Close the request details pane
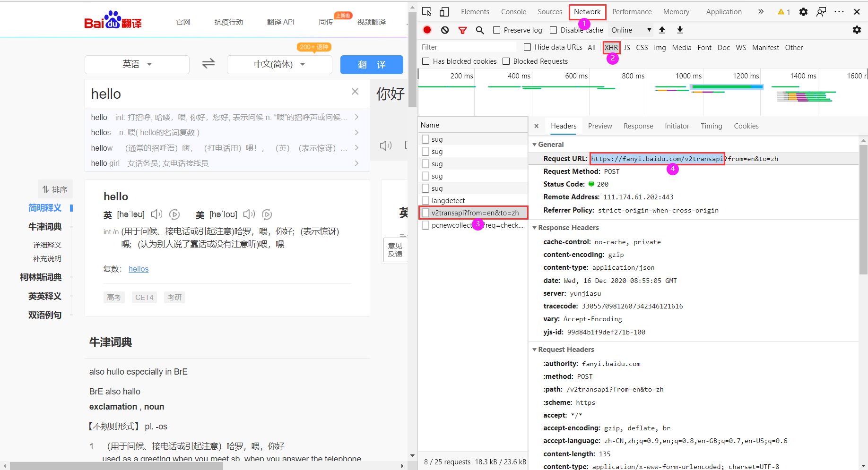868x470 pixels. 536,126
